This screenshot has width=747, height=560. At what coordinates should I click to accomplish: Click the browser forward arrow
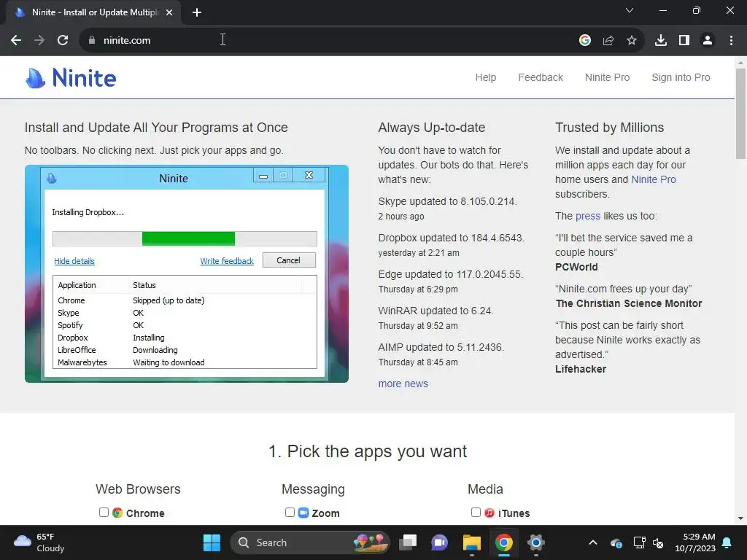[x=39, y=40]
